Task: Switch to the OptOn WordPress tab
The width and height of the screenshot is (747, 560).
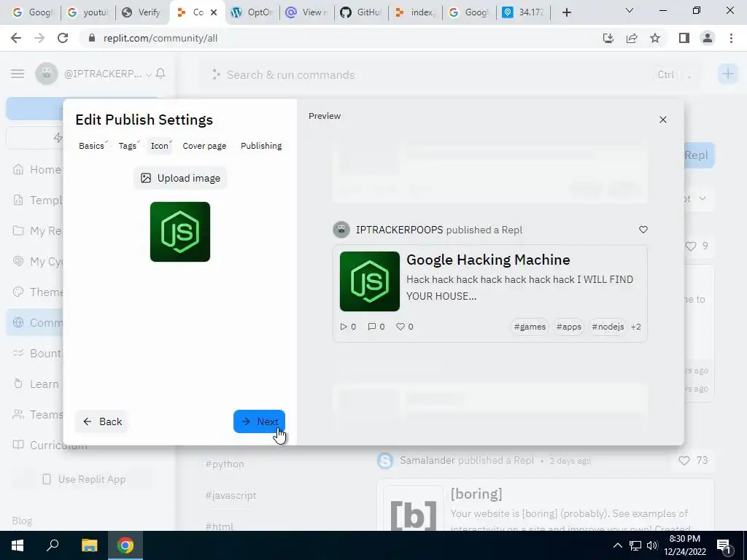Action: 252,12
